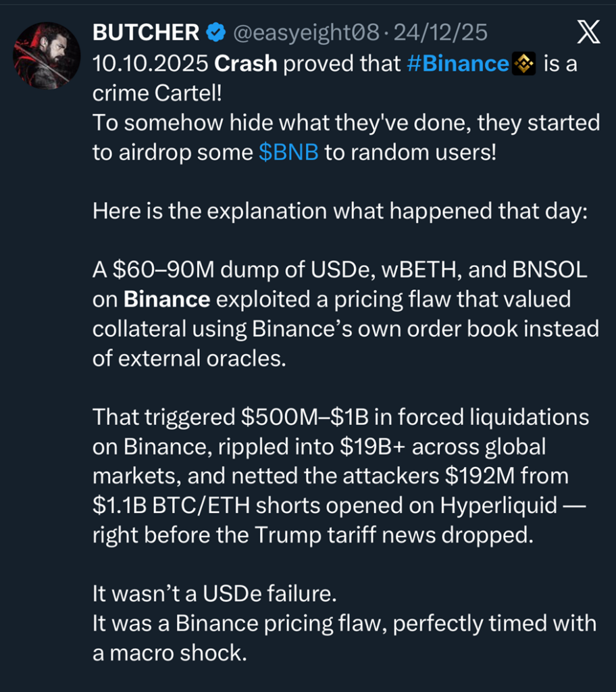Click the Binance logo emoji
This screenshot has width=616, height=692.
(x=524, y=64)
